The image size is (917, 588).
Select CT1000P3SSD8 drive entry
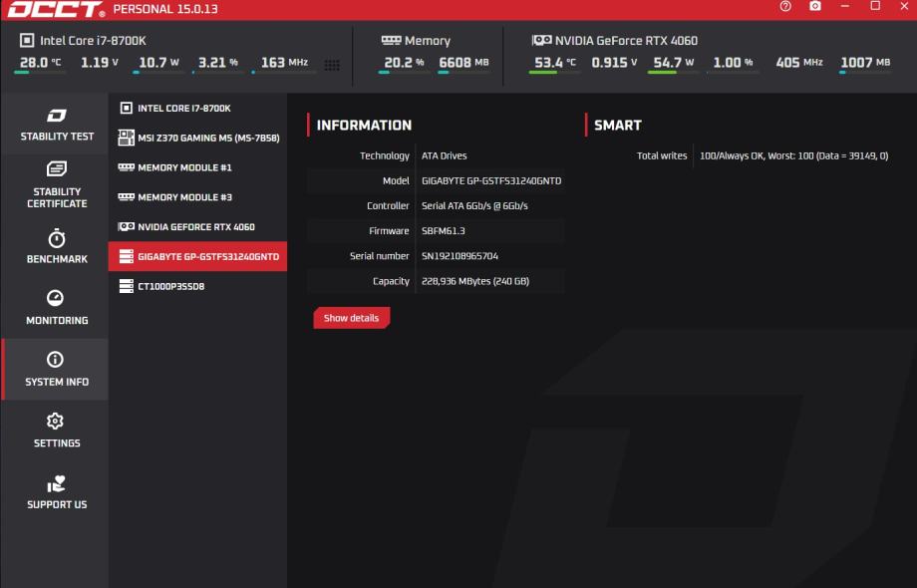[x=197, y=286]
